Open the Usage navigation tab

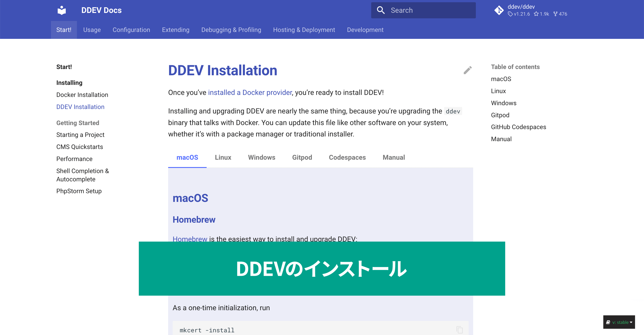point(92,30)
